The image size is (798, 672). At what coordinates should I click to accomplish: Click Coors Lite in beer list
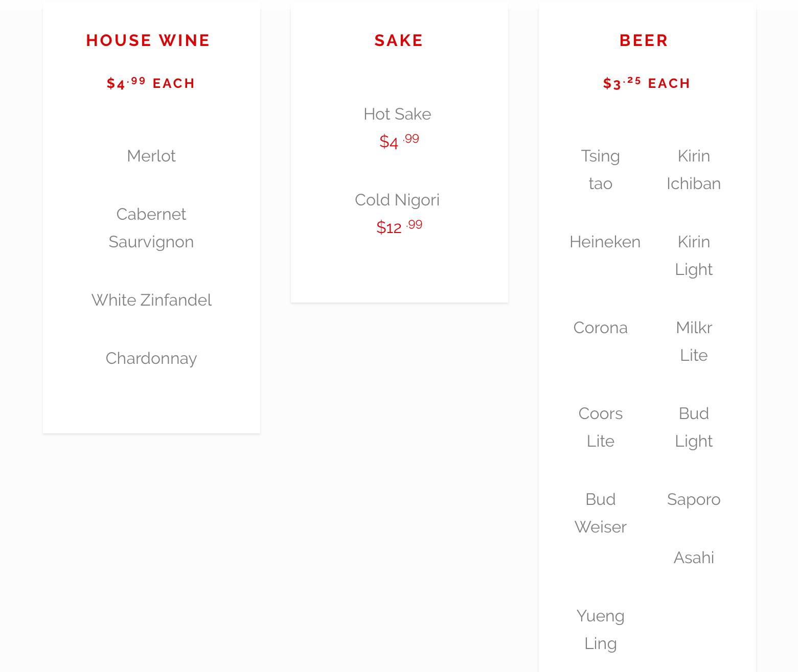pyautogui.click(x=600, y=427)
